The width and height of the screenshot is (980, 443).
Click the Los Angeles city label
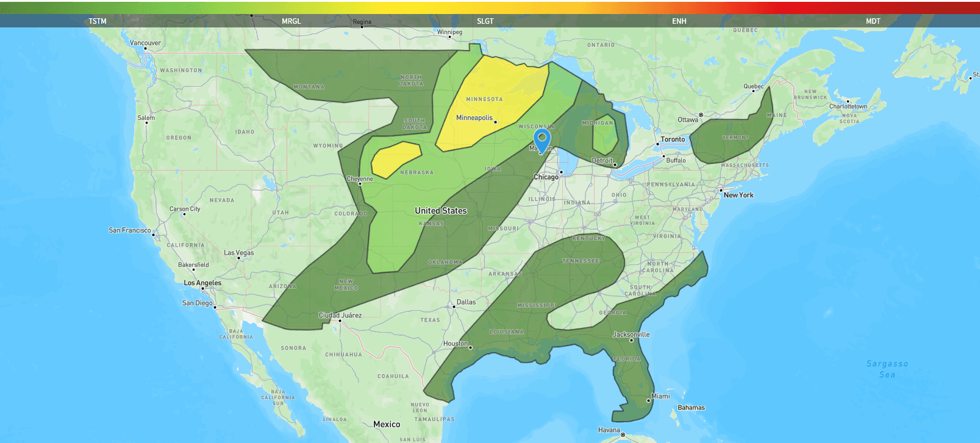(x=202, y=283)
